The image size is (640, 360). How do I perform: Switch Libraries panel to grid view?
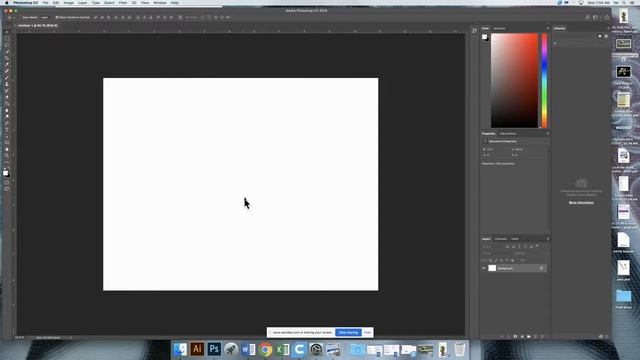tap(600, 36)
